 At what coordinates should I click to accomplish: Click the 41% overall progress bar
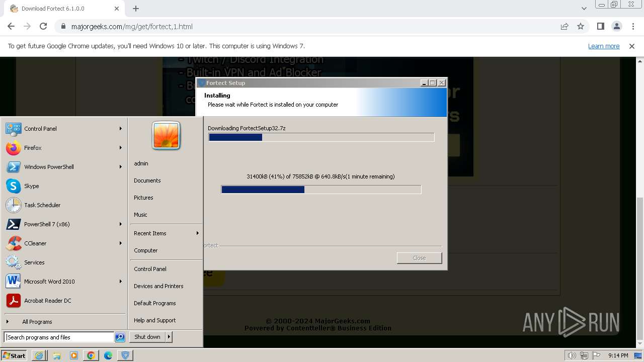coord(321,190)
